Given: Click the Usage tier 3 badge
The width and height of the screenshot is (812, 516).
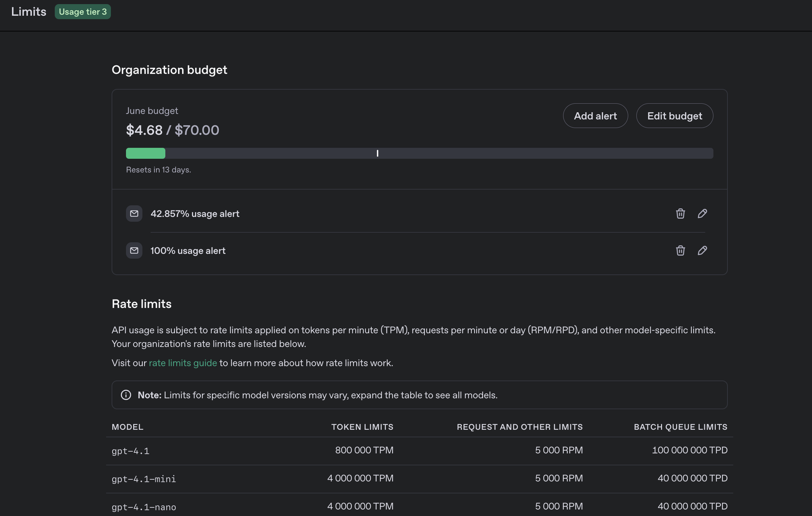Looking at the screenshot, I should pyautogui.click(x=83, y=12).
